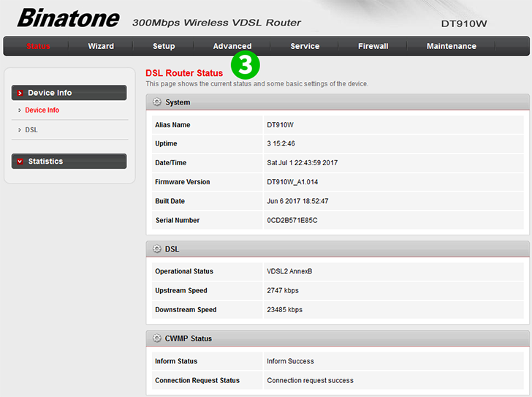
Task: Select the Date/Time value Sat Jul 1
Action: tap(302, 162)
